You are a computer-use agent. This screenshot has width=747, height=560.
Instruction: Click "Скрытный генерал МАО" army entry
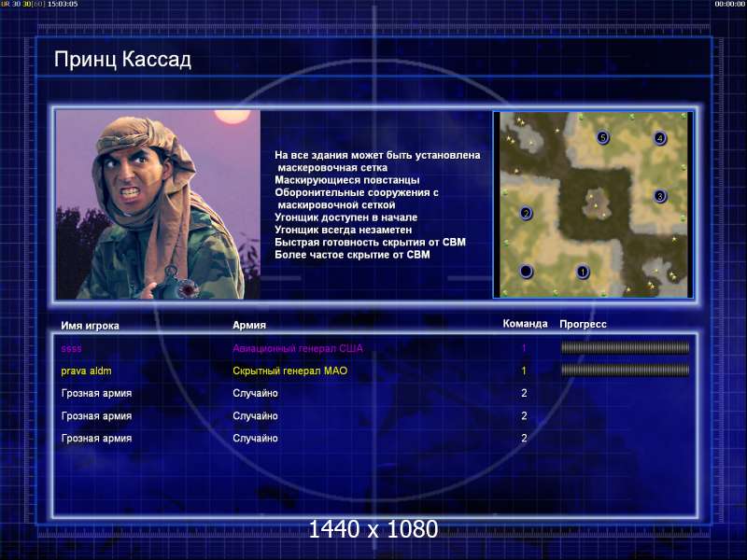click(x=290, y=371)
